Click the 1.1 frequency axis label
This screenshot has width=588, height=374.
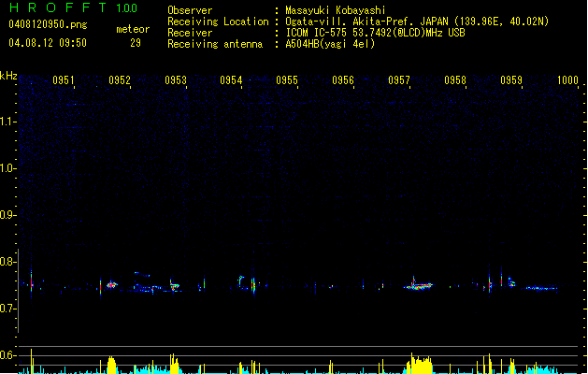coord(7,122)
